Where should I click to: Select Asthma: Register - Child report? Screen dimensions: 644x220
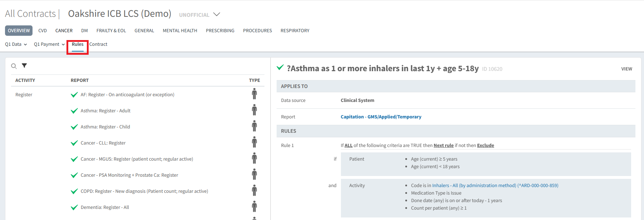point(105,127)
